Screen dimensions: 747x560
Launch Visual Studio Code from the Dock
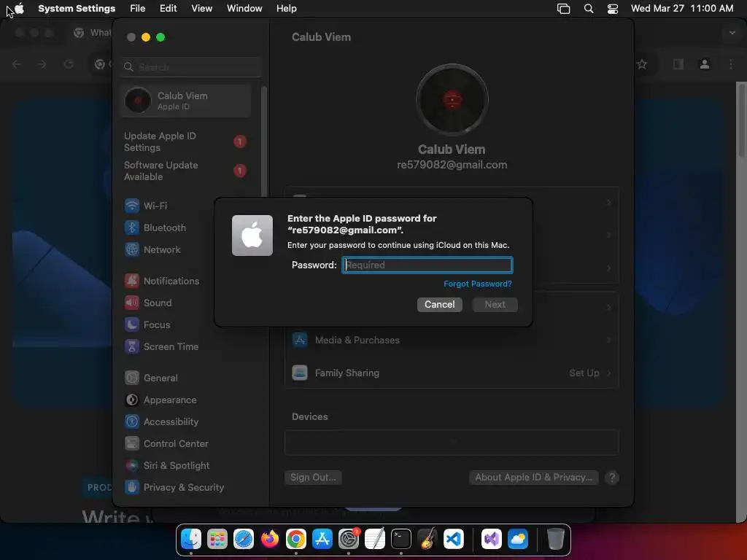(453, 540)
